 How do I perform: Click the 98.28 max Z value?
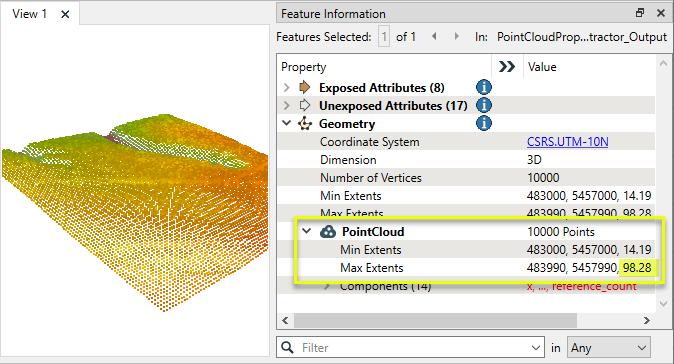click(x=637, y=268)
